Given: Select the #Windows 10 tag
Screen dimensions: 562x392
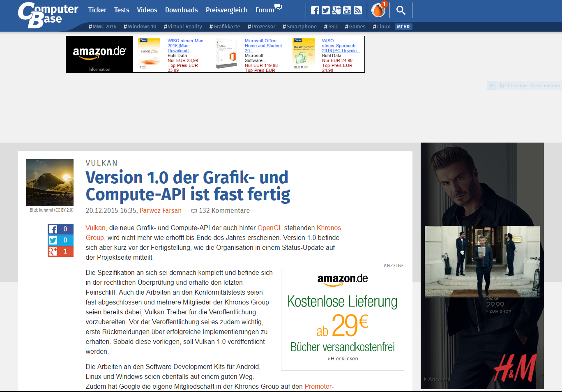Looking at the screenshot, I should click(x=140, y=27).
